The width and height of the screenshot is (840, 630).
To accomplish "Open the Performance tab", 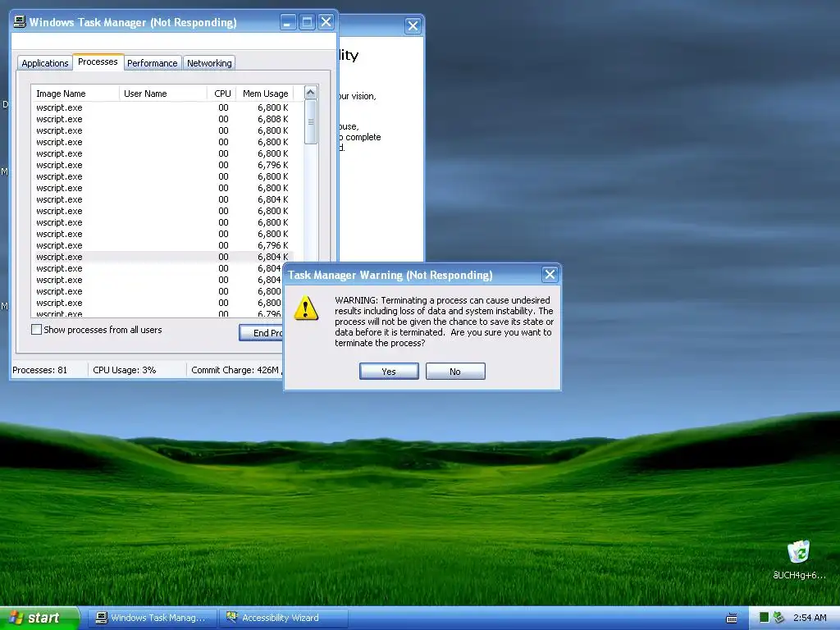I will pyautogui.click(x=152, y=62).
